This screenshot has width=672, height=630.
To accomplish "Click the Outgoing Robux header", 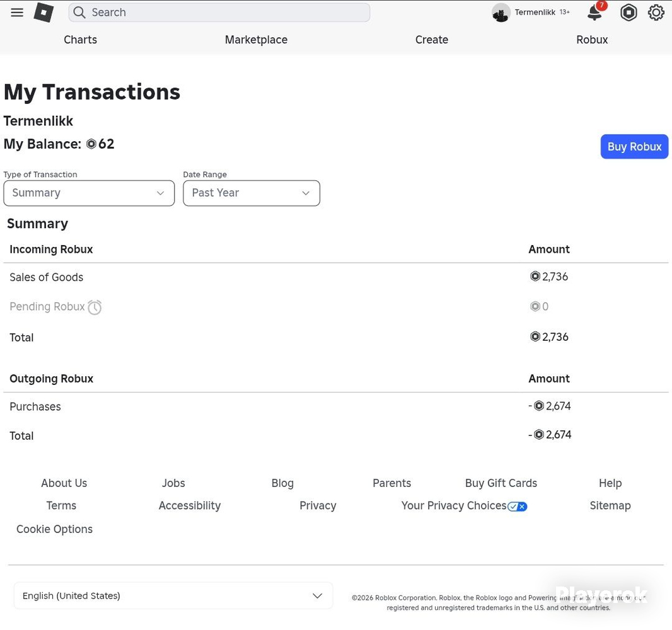I will (52, 379).
